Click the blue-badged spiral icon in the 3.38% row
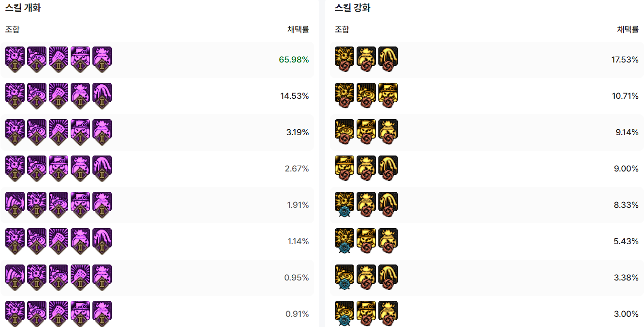The image size is (644, 327). (x=344, y=278)
